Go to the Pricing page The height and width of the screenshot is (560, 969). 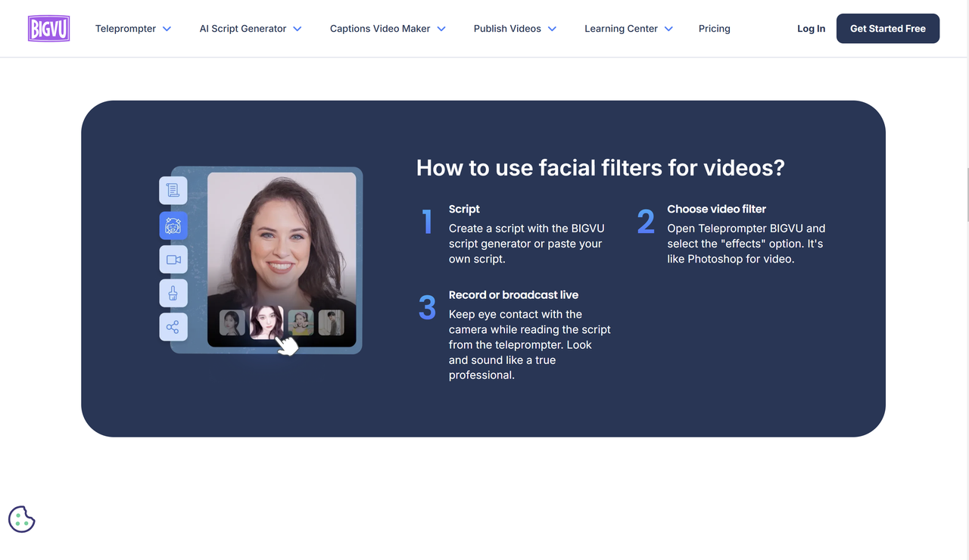pyautogui.click(x=714, y=28)
